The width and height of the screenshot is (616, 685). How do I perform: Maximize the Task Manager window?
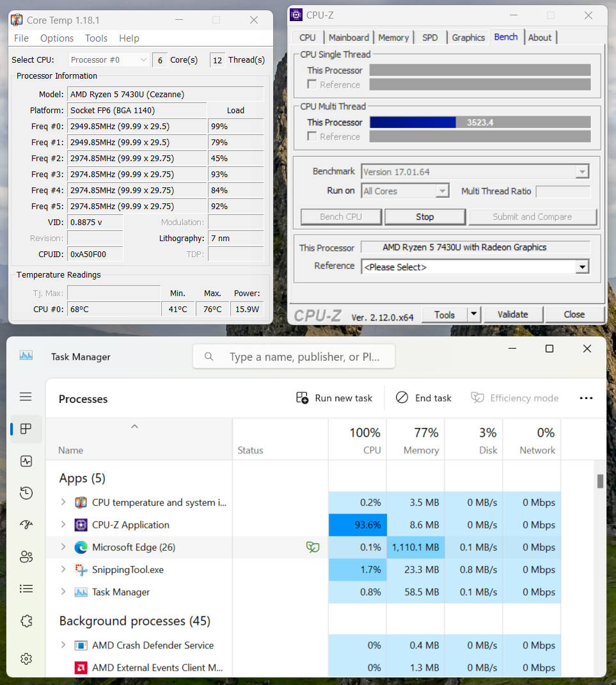(x=549, y=348)
